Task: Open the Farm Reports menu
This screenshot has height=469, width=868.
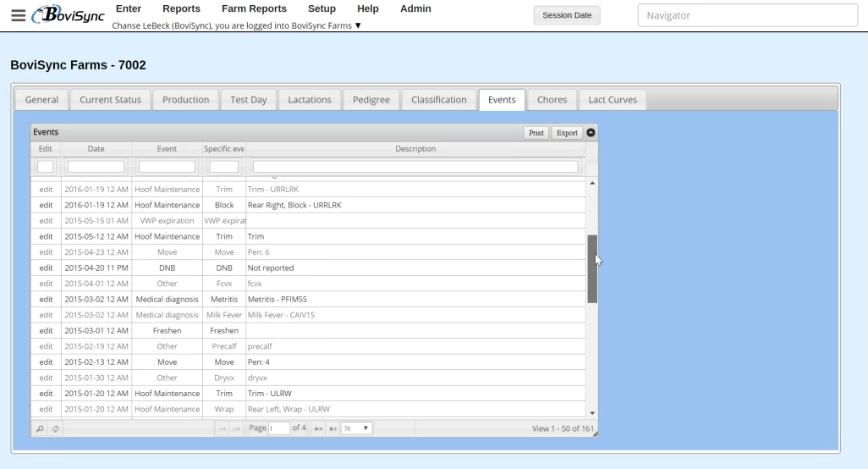Action: click(x=254, y=8)
